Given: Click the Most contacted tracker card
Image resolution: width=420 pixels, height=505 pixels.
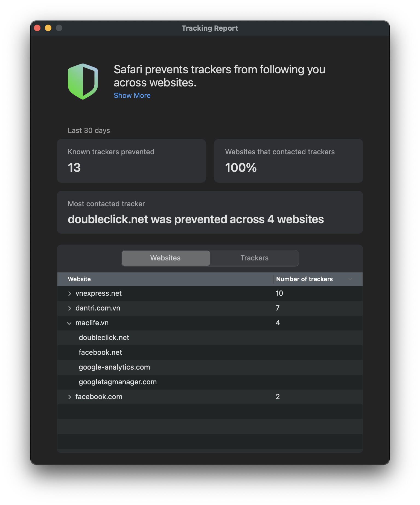Looking at the screenshot, I should [210, 212].
